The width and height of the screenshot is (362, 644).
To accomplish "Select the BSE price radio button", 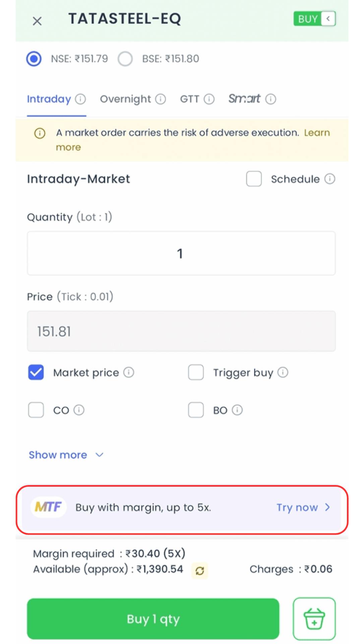I will coord(125,58).
